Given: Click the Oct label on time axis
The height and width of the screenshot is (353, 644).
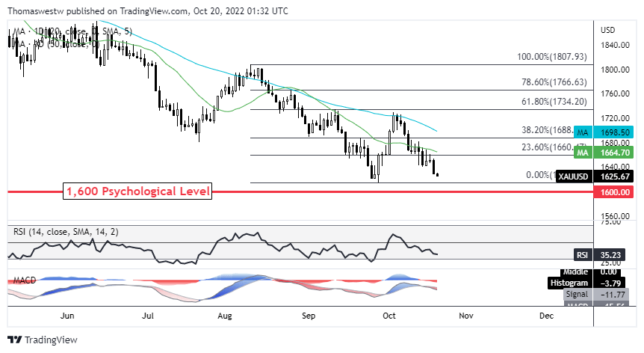Looking at the screenshot, I should [389, 316].
